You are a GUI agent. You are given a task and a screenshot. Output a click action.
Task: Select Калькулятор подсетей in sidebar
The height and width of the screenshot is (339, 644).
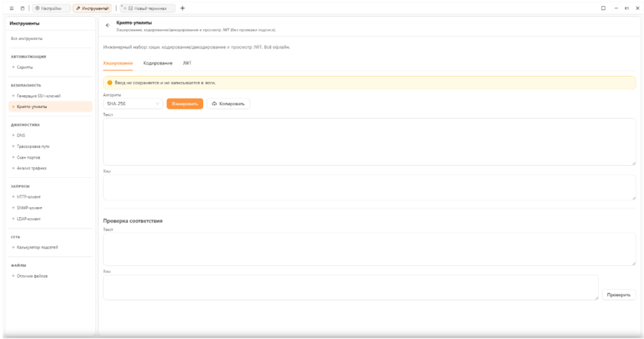pyautogui.click(x=45, y=247)
